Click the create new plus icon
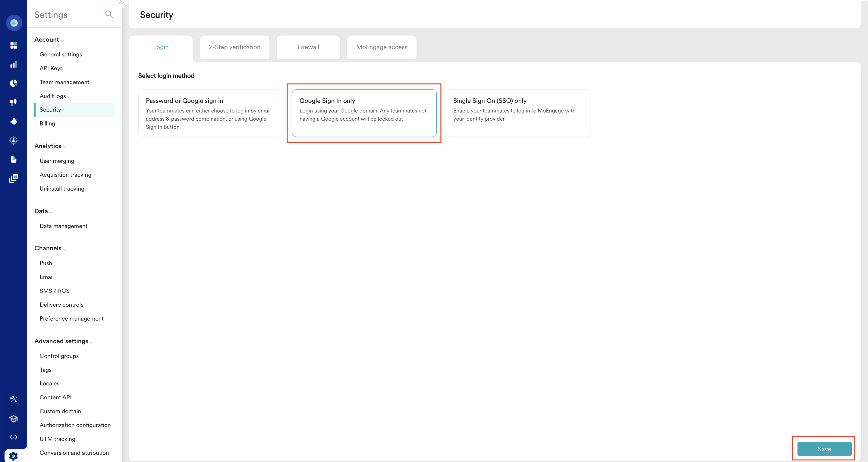The image size is (868, 462). (x=14, y=23)
